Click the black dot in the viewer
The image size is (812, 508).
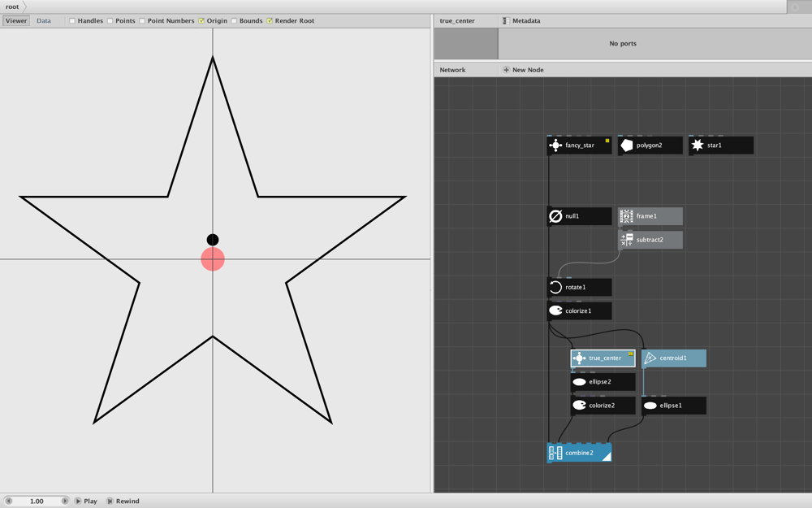(x=213, y=240)
